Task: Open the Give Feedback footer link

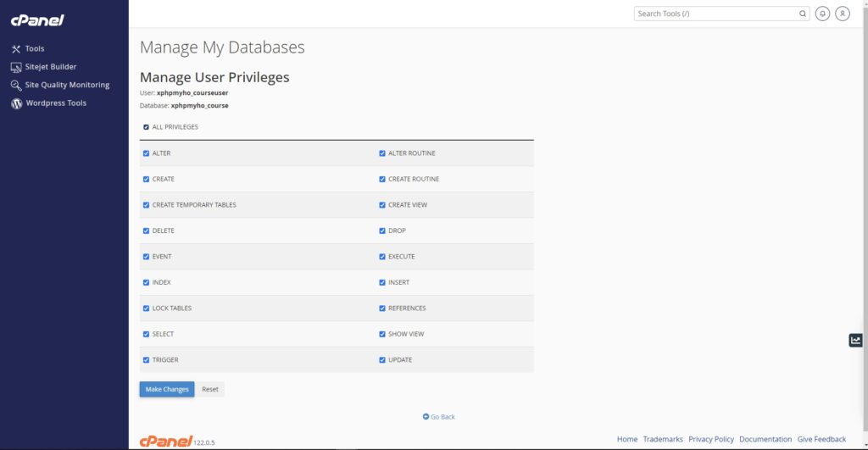Action: coord(821,439)
